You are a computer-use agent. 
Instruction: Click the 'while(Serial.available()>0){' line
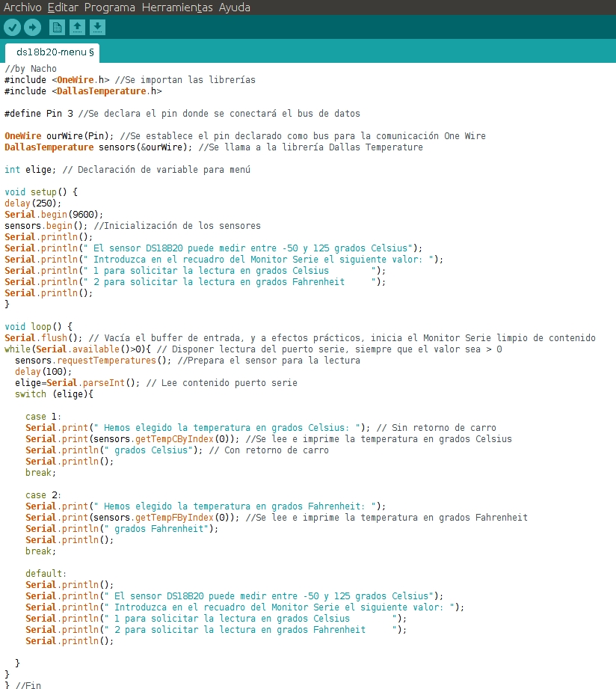(x=253, y=349)
